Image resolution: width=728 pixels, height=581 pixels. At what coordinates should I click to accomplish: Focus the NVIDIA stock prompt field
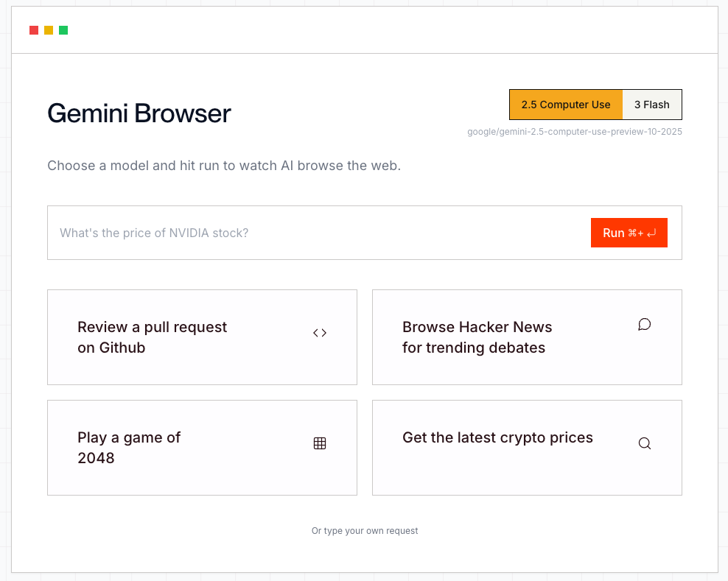tap(317, 233)
